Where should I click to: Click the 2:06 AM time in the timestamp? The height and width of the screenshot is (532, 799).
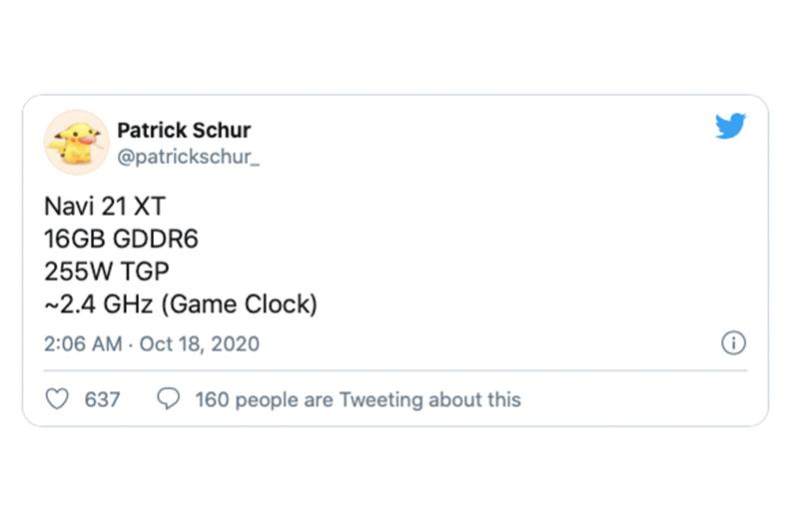82,344
